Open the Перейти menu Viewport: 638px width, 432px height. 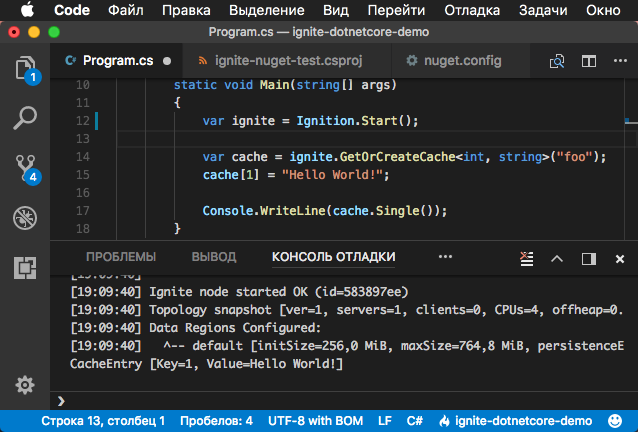(396, 10)
